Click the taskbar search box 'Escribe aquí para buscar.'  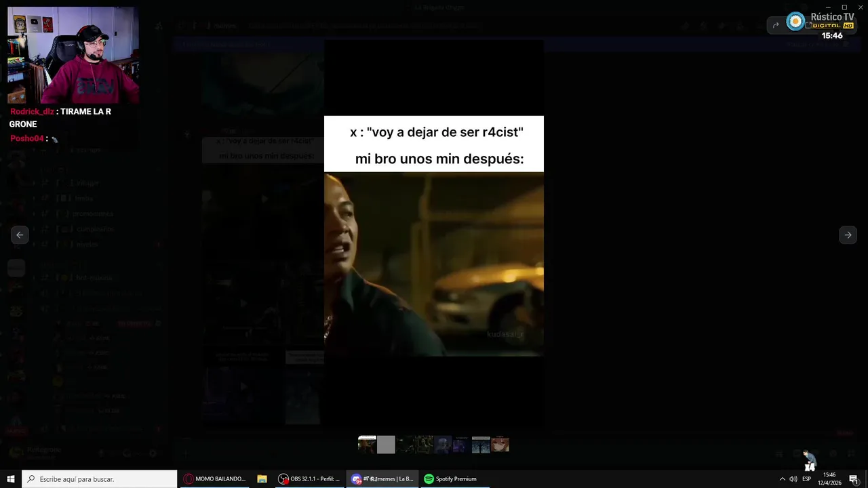click(x=100, y=479)
